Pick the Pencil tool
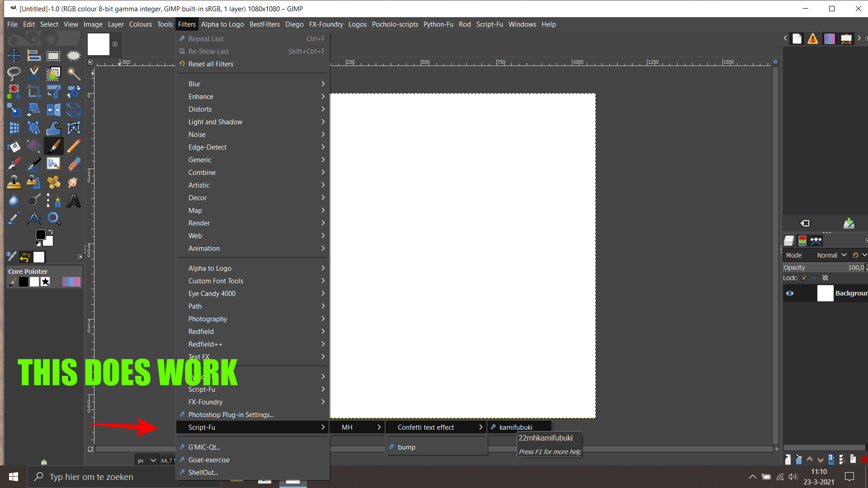This screenshot has width=868, height=488. pos(73,146)
